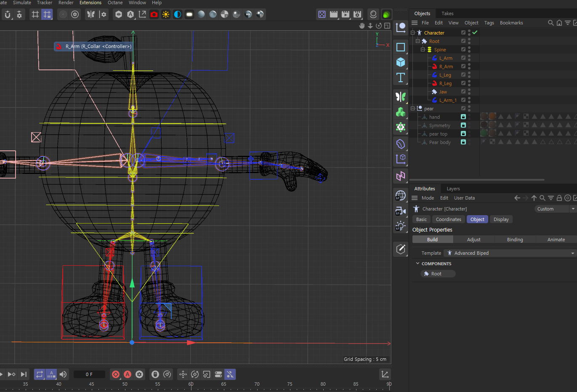
Task: Open the Extensions menu in menu bar
Action: [x=90, y=3]
